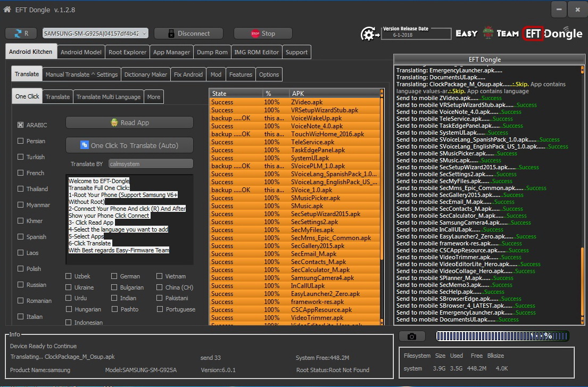Click the refresh R button
The height and width of the screenshot is (387, 588).
[x=21, y=34]
